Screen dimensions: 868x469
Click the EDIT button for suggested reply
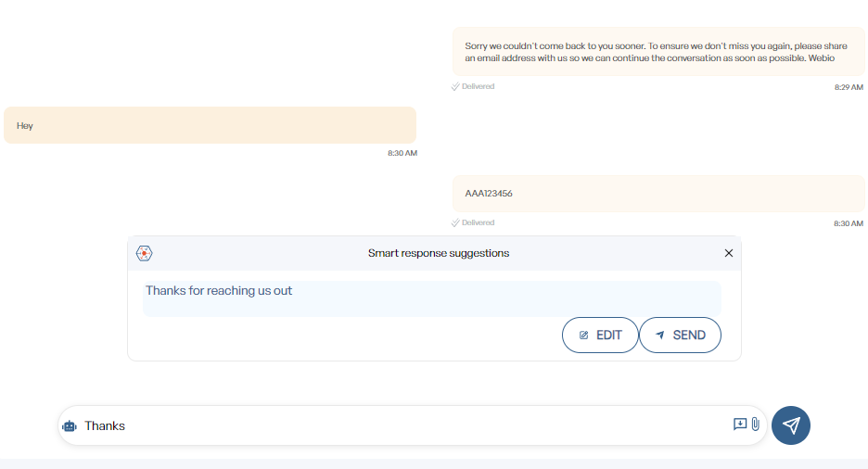(x=600, y=336)
